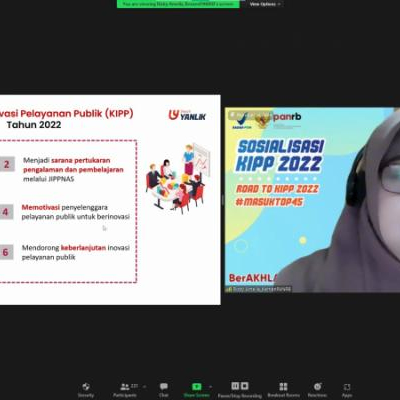Open the Chat bubble icon
This screenshot has width=400, height=400.
tap(164, 387)
